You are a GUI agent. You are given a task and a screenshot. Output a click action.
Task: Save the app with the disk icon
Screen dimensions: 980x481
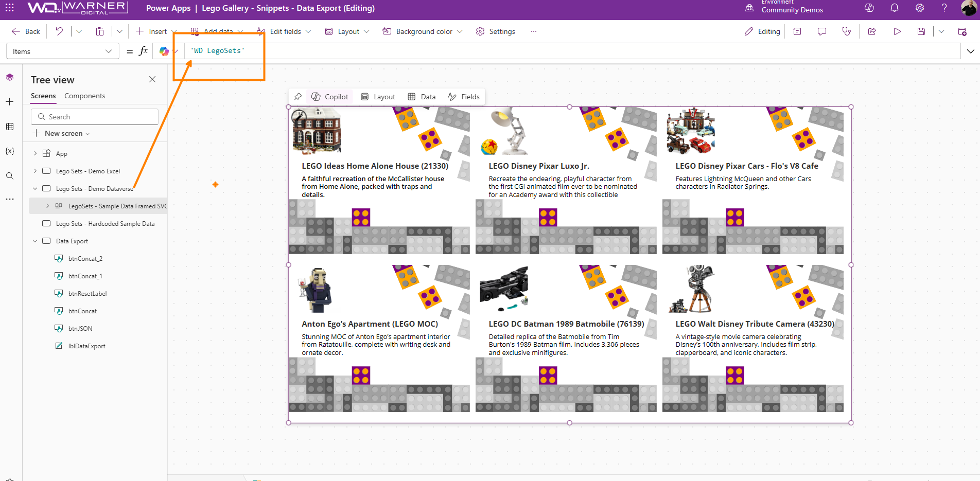tap(921, 31)
